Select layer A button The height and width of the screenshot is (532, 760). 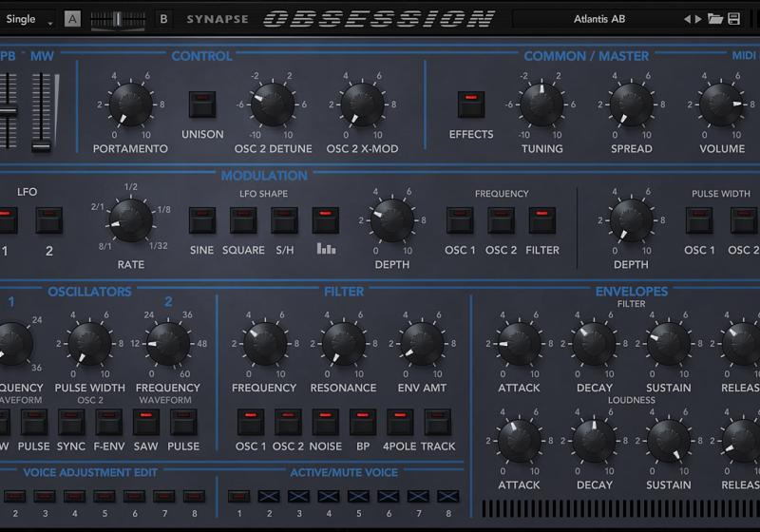tap(72, 19)
